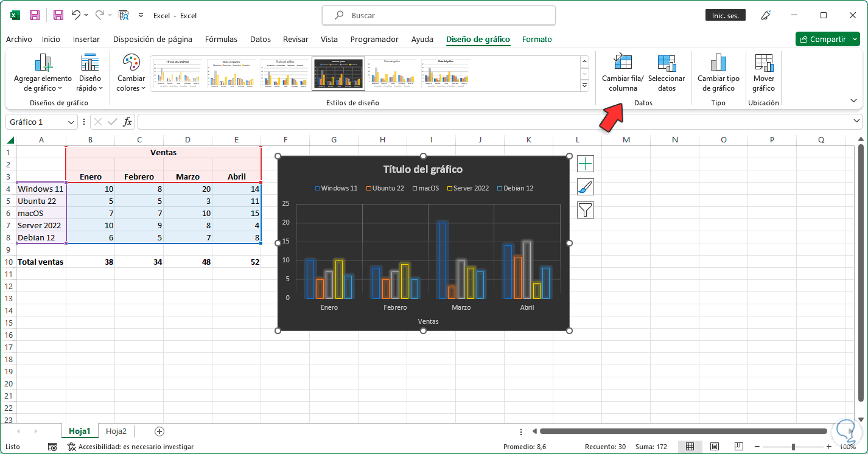Image resolution: width=868 pixels, height=454 pixels.
Task: Switch to the Insertar tab
Action: (x=86, y=39)
